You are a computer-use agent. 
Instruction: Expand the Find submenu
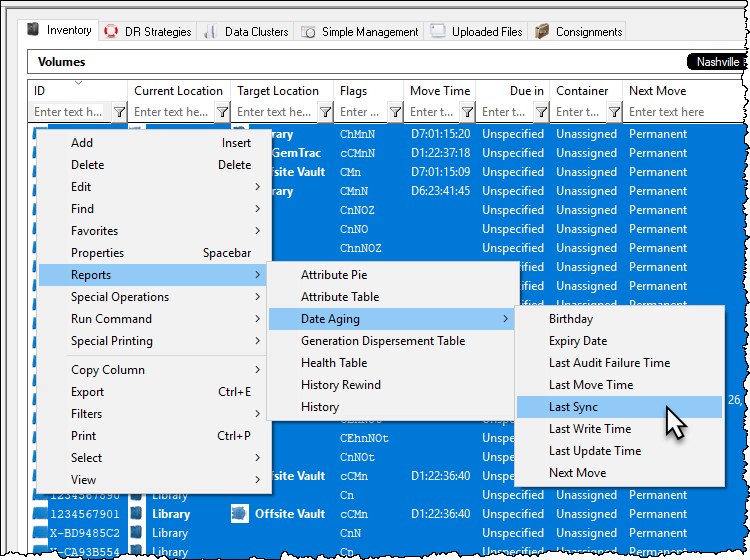[x=154, y=209]
